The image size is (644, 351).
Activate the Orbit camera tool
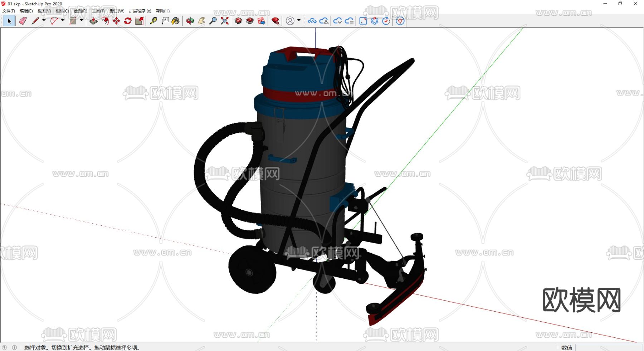point(190,21)
